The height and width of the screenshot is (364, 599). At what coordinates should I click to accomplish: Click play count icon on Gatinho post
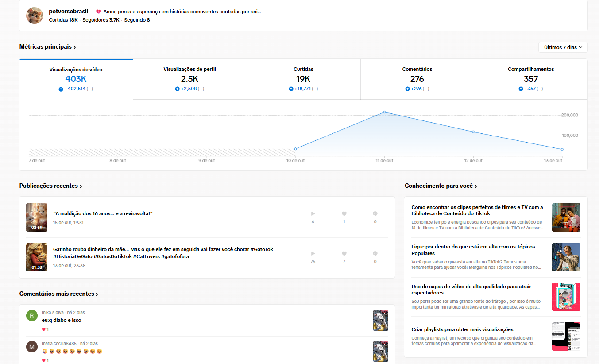coord(313,253)
